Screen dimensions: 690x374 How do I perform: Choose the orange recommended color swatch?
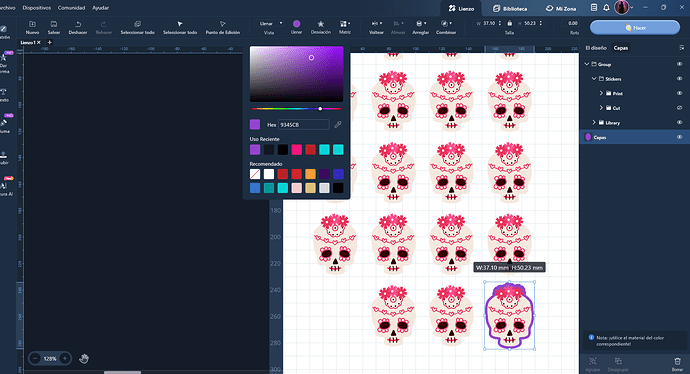click(x=311, y=174)
